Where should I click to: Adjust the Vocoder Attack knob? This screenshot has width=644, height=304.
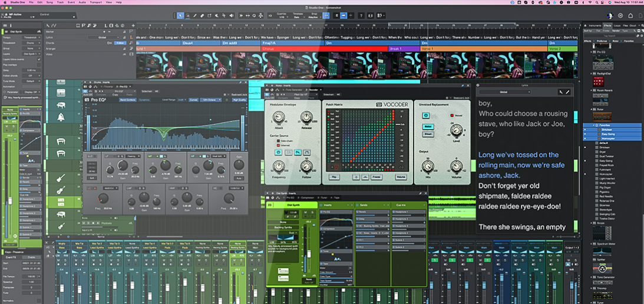(x=279, y=117)
